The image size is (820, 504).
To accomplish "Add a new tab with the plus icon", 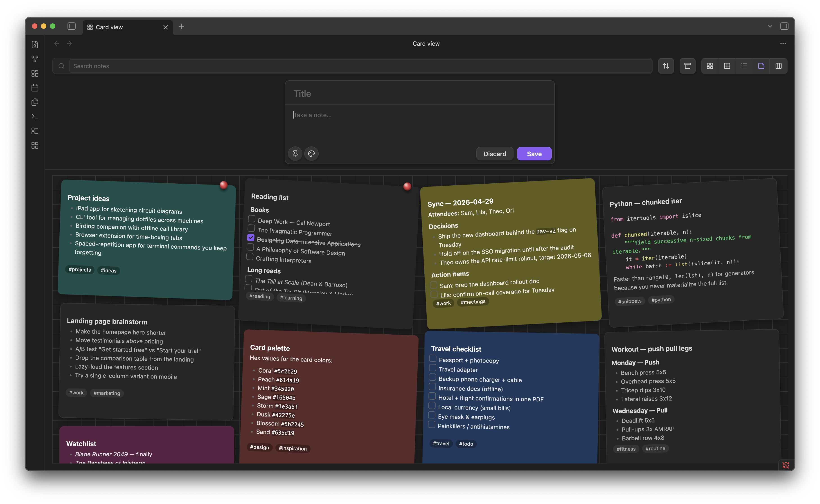I will tap(181, 26).
